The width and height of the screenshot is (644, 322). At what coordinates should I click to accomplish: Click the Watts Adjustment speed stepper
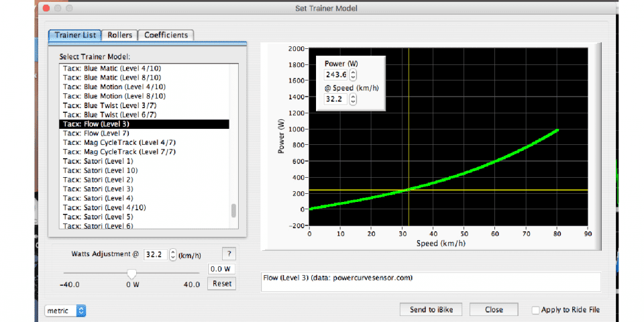(x=173, y=255)
